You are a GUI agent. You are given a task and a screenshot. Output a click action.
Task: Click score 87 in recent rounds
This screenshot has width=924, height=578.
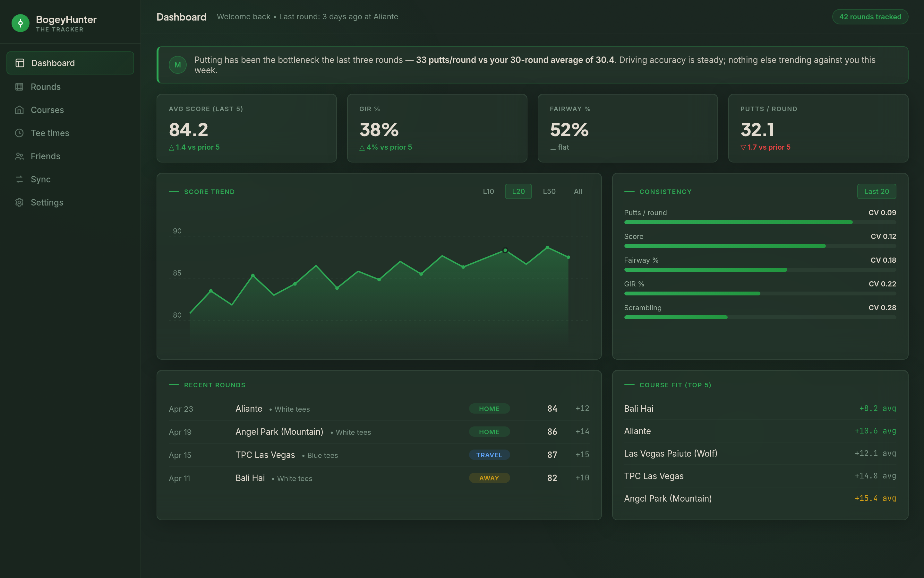click(552, 455)
